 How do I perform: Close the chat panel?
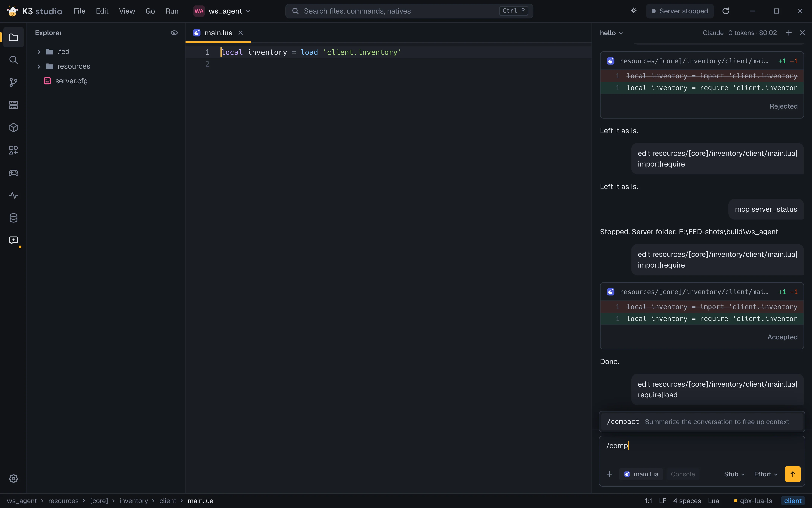[x=802, y=33]
